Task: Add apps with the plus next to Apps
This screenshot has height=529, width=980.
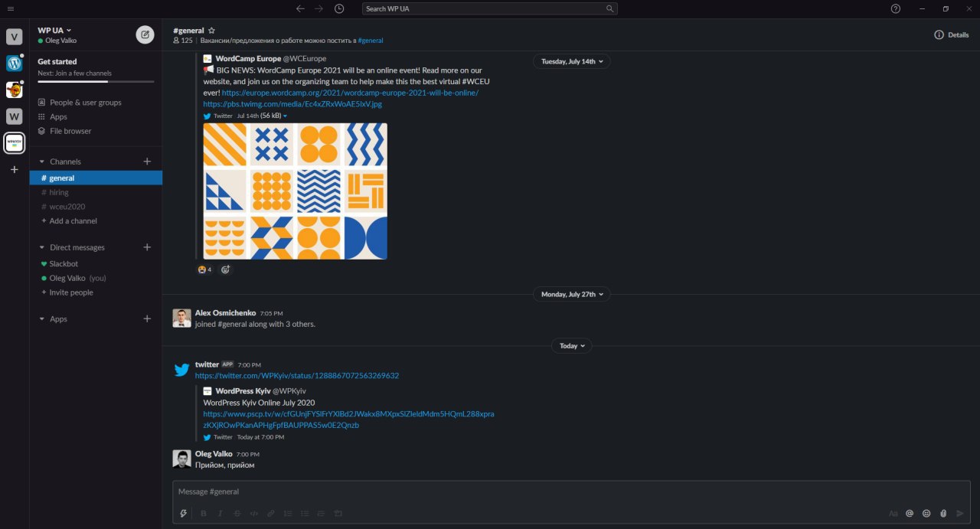Action: click(x=147, y=318)
